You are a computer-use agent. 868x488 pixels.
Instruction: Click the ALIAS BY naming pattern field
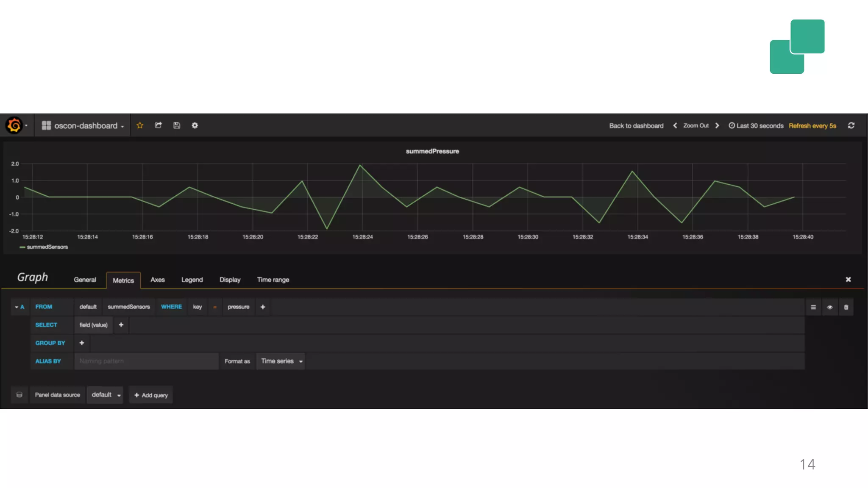pyautogui.click(x=146, y=361)
